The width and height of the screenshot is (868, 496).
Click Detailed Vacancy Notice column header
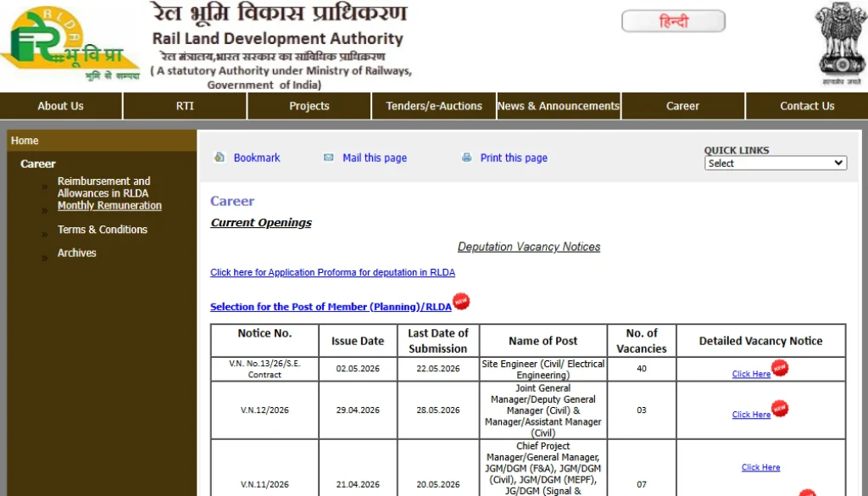[x=760, y=341]
